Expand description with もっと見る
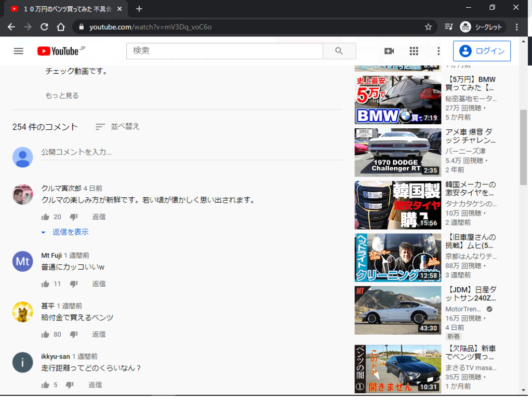 click(x=62, y=96)
